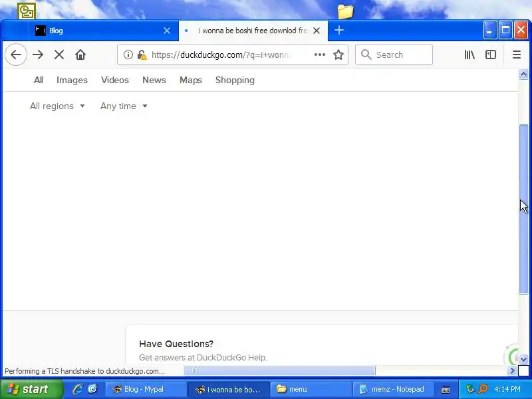This screenshot has width=532, height=399.
Task: Open Shopping results
Action: tap(235, 80)
